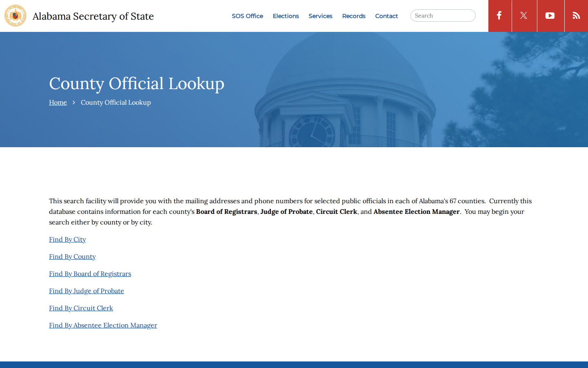Open the Services menu
This screenshot has width=588, height=368.
pyautogui.click(x=321, y=16)
